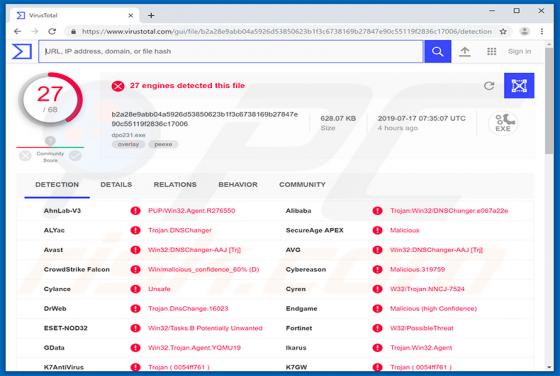Click Trojan.Win32.Agent Ikarus result

click(421, 348)
